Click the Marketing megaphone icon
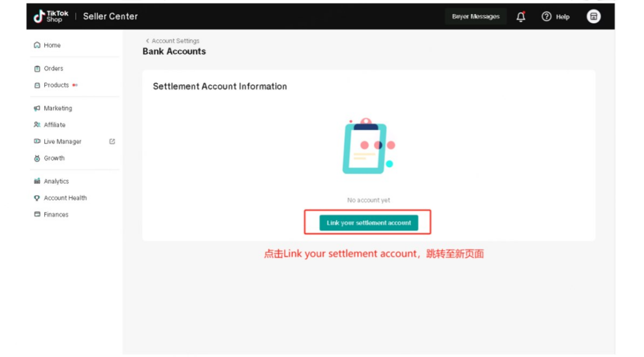The image size is (644, 357). 37,108
